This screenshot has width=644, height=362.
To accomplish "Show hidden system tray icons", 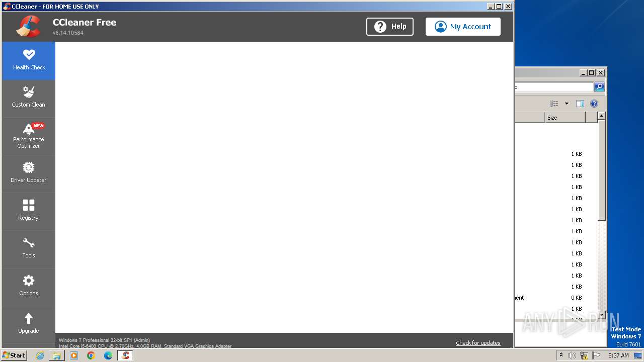I will point(561,355).
